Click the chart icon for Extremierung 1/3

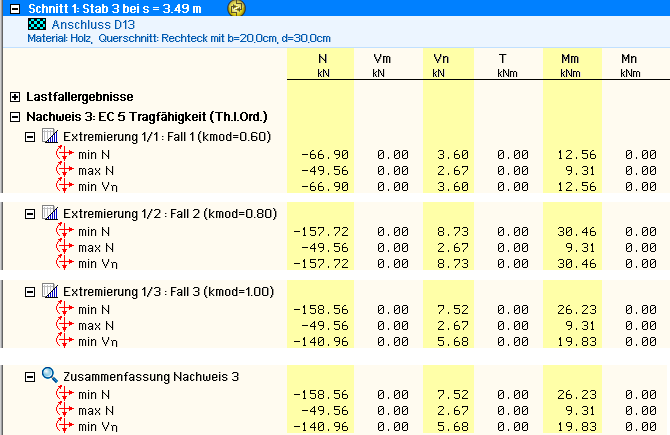[x=50, y=290]
